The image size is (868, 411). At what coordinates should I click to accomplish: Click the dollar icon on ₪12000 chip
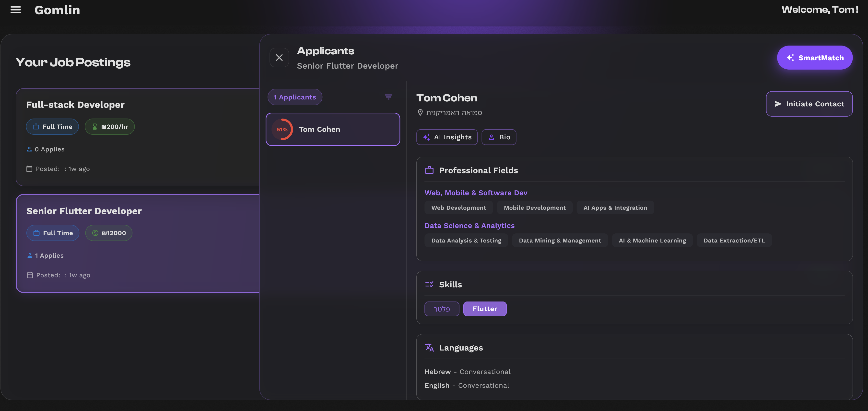[95, 233]
